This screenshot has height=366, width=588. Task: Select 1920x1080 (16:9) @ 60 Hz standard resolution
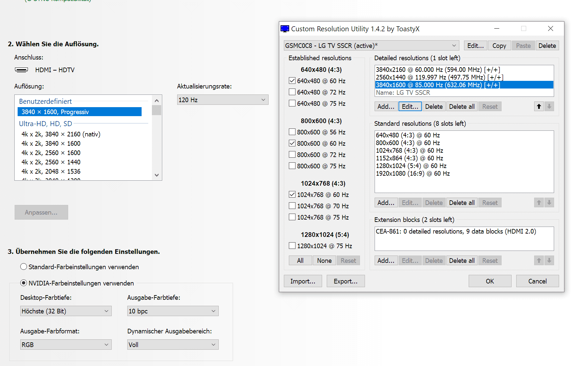(464, 173)
